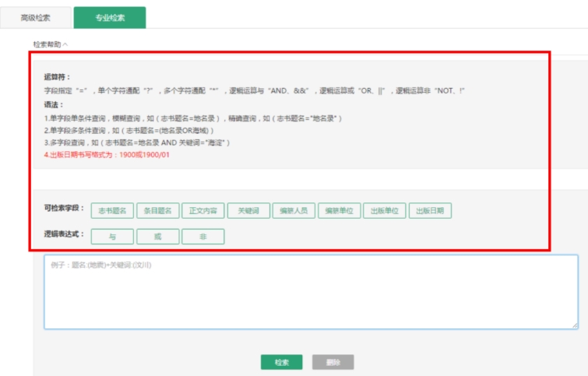
Task: Collapse the 检索帮助 help section
Action: pos(51,44)
